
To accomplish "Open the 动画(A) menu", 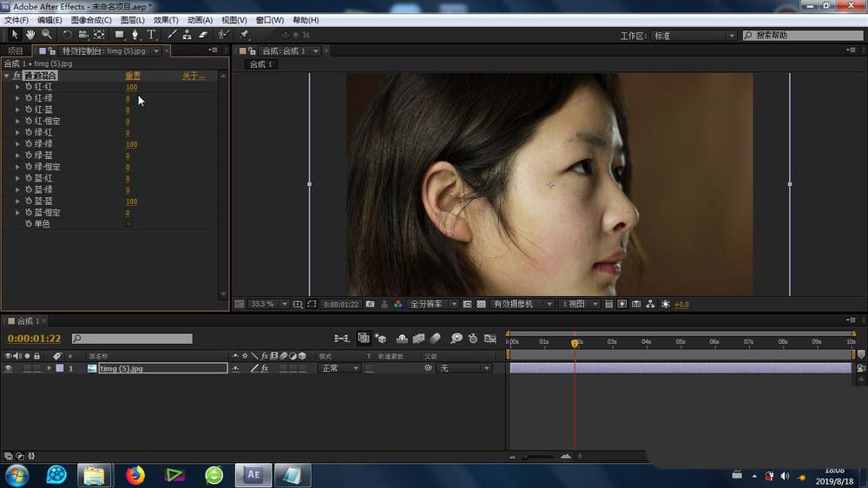I will [200, 20].
